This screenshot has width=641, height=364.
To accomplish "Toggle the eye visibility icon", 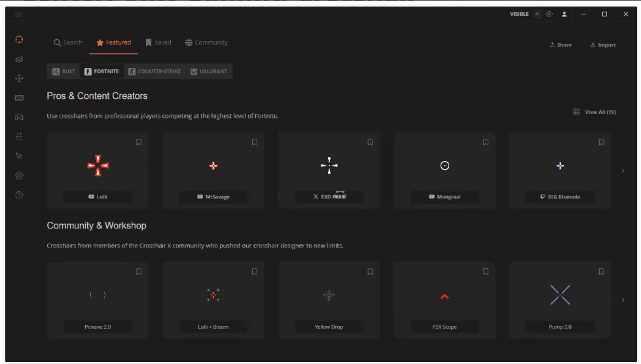I will click(549, 14).
